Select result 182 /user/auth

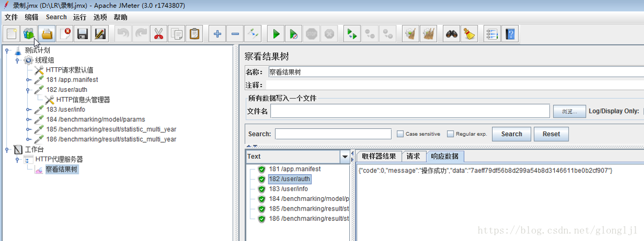[289, 179]
